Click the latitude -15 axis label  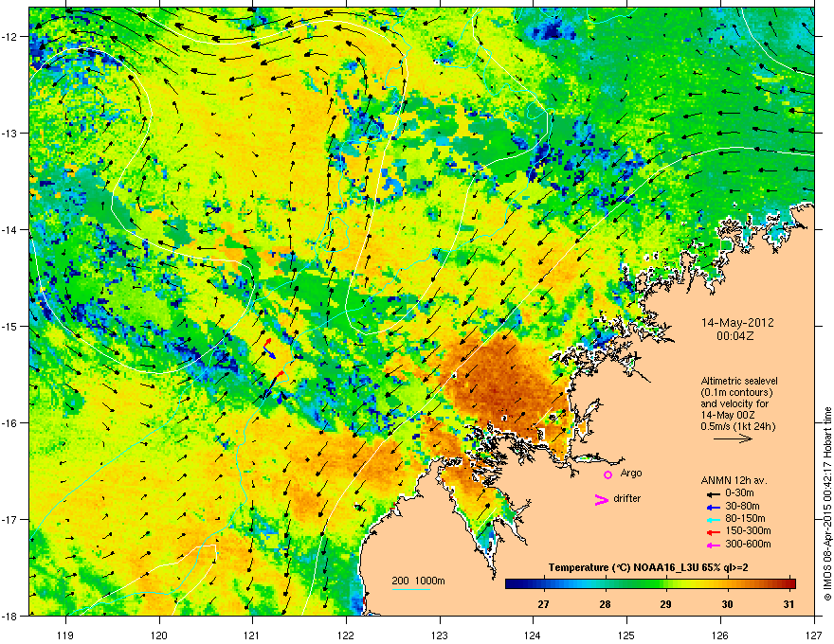pyautogui.click(x=10, y=326)
